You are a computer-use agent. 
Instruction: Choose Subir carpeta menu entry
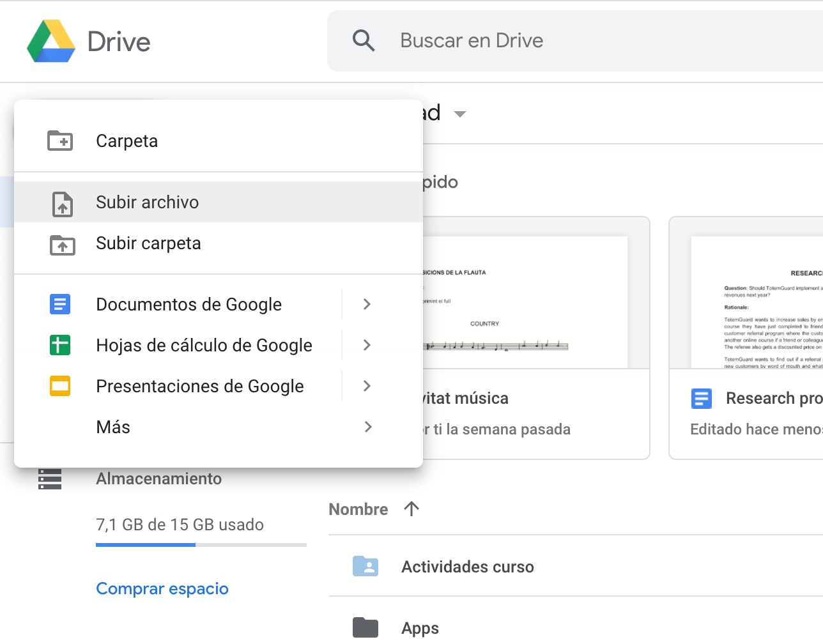coord(219,243)
